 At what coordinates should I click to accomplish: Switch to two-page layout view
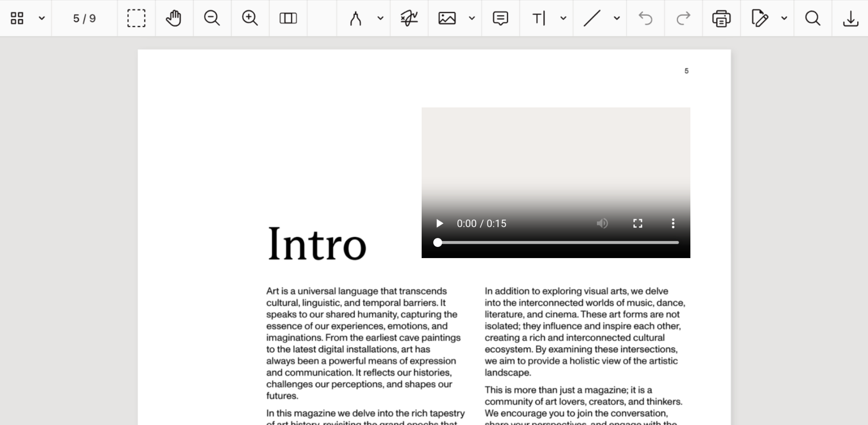(x=288, y=18)
